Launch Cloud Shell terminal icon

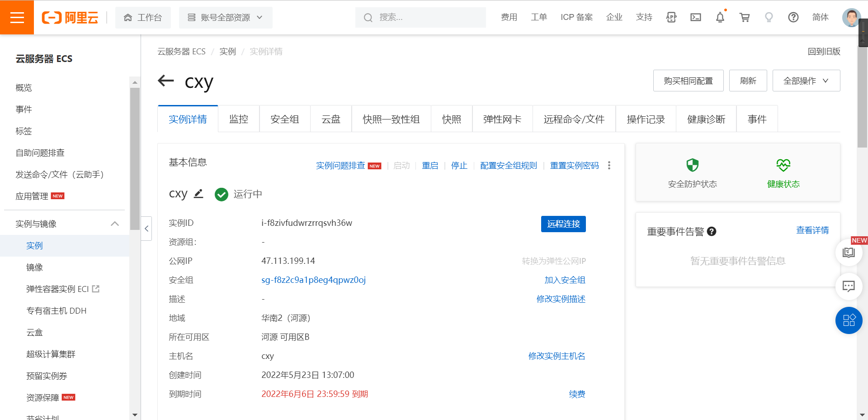[696, 17]
